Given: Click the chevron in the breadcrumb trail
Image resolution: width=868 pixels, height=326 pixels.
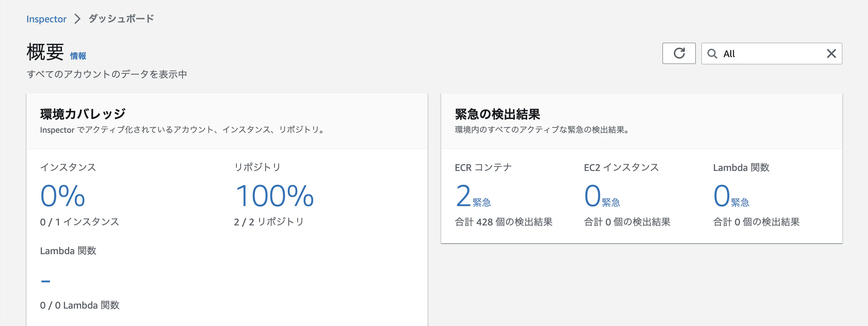Looking at the screenshot, I should click(x=77, y=18).
